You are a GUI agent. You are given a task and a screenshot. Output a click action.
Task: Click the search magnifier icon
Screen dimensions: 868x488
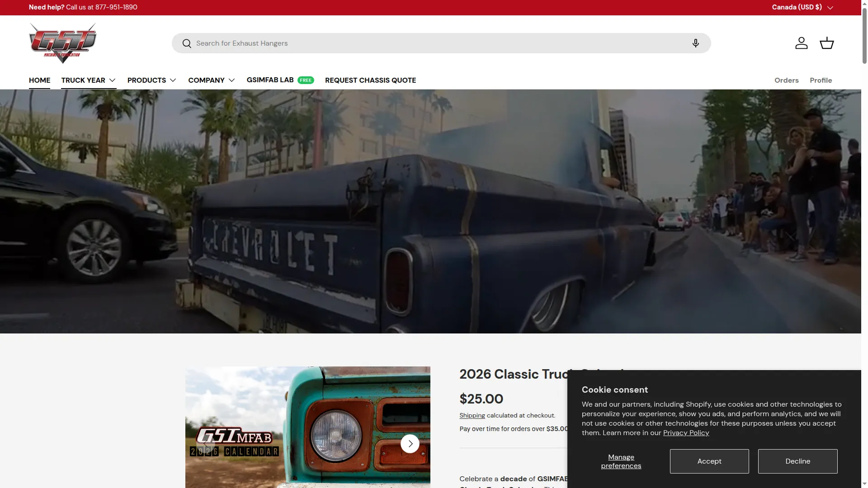[x=187, y=43]
